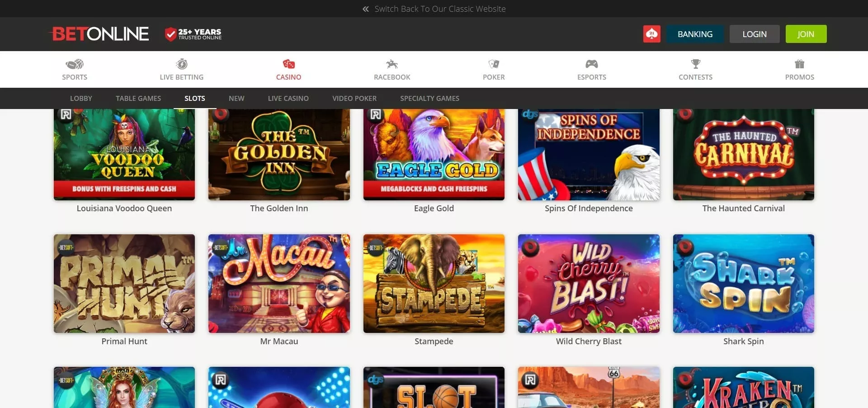Click the red poker chip icon in header
Image resolution: width=868 pixels, height=408 pixels.
(651, 34)
